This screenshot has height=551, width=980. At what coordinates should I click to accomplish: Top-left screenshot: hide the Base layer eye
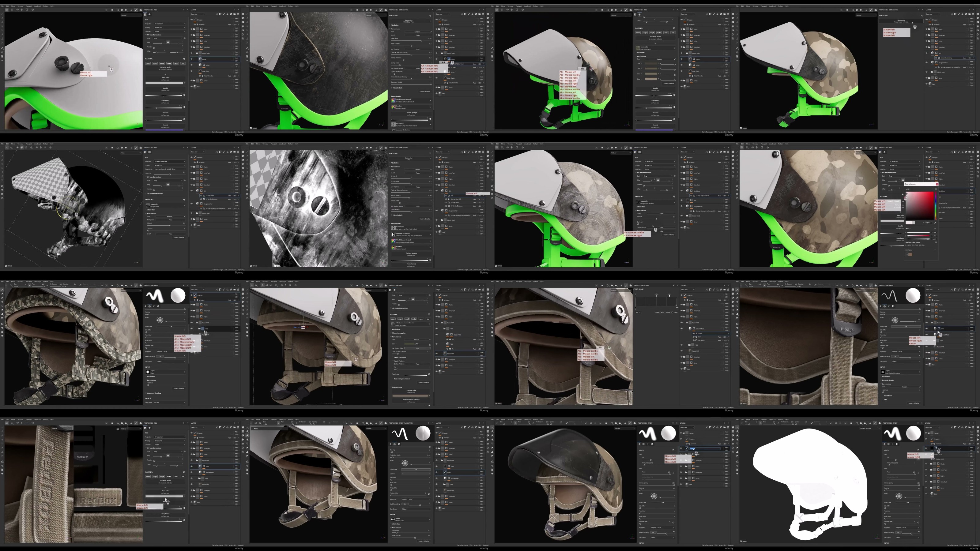[x=192, y=86]
